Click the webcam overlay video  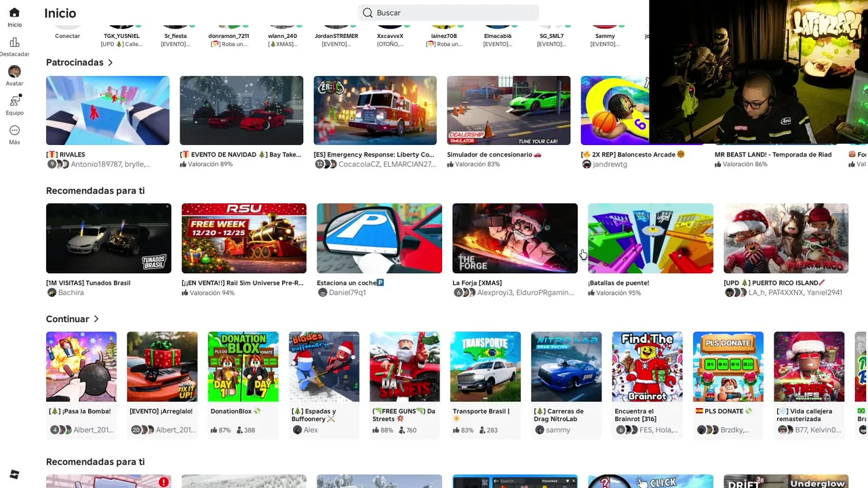click(758, 72)
